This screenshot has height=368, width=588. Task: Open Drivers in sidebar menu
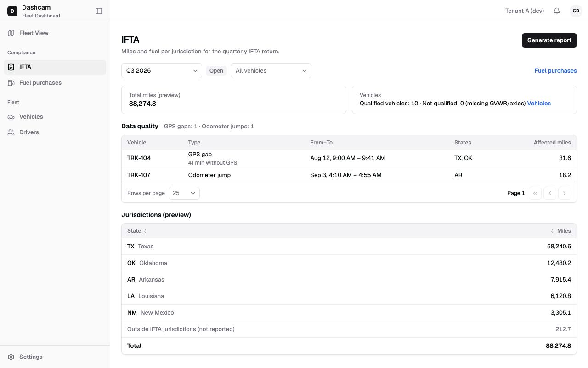pos(55,132)
